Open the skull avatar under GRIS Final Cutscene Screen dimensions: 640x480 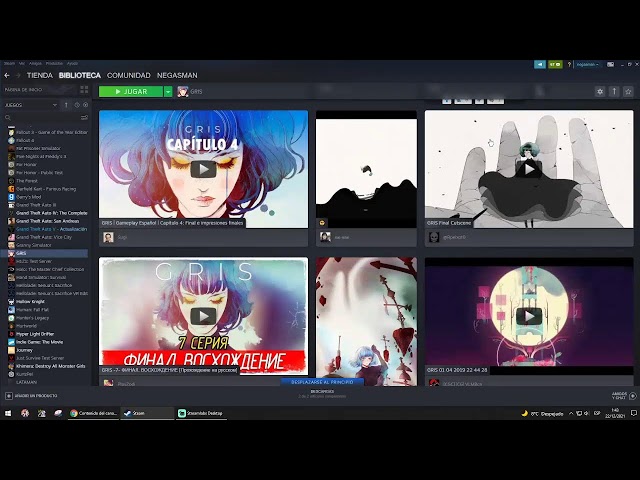tap(434, 237)
